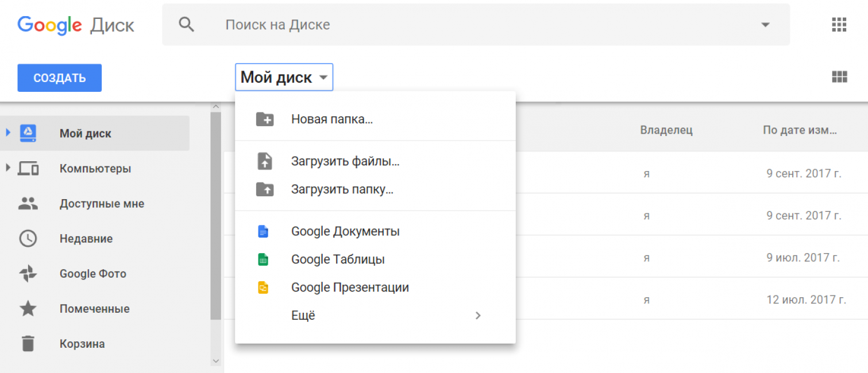The image size is (868, 373).
Task: Open Недавние section
Action: pos(95,239)
